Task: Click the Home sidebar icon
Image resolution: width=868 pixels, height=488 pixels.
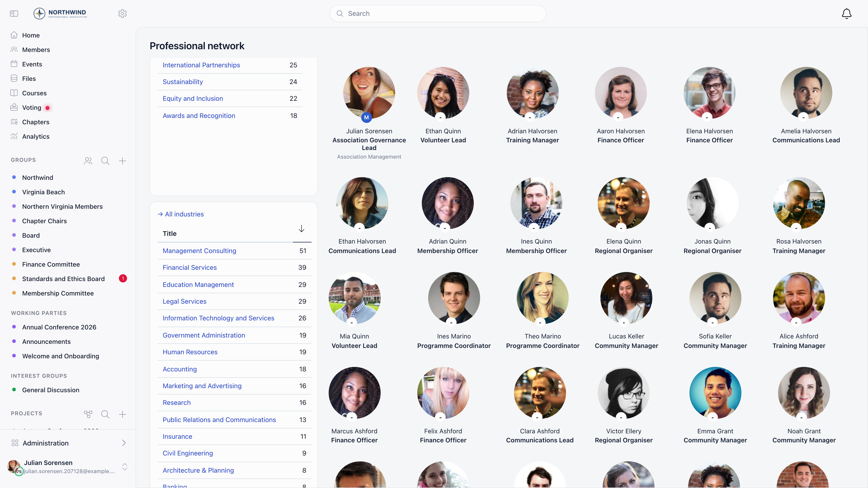Action: [x=14, y=35]
